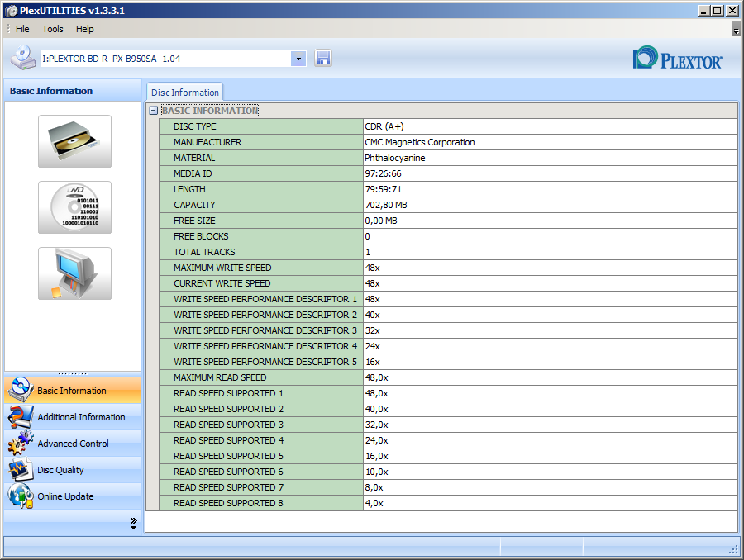Viewport: 744px width, 560px height.
Task: Go to Additional Information
Action: 73,417
